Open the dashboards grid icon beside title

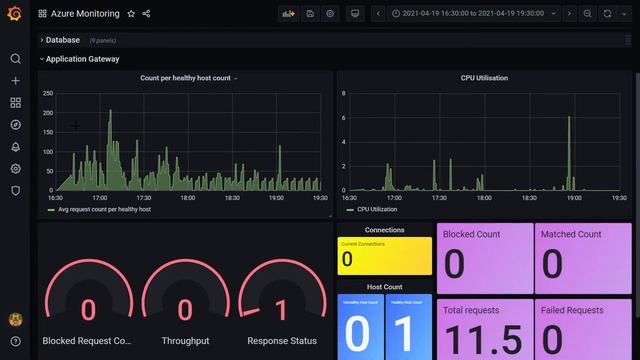(42, 13)
